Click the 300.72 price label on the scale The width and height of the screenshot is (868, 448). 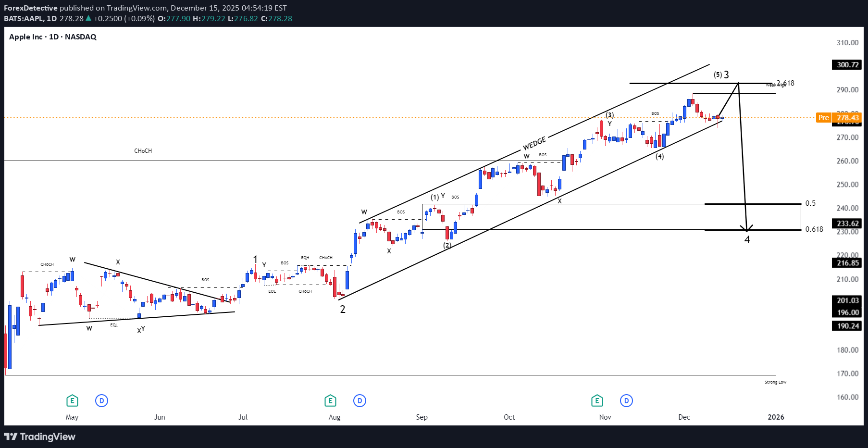click(846, 64)
